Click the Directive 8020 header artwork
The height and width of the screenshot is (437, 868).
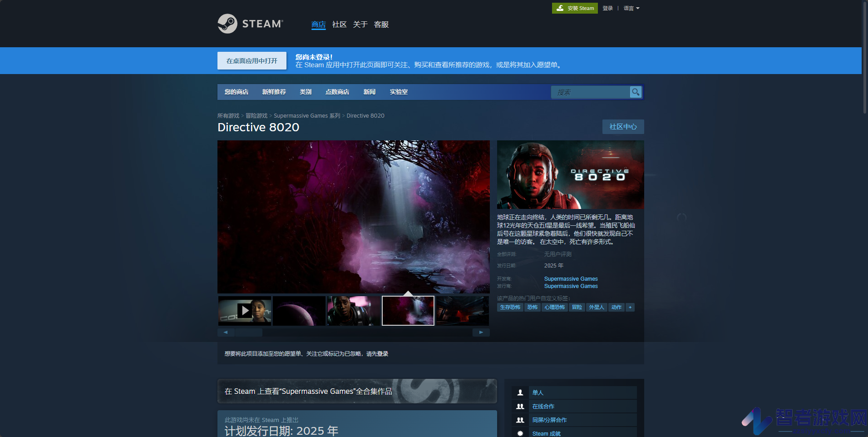click(571, 174)
